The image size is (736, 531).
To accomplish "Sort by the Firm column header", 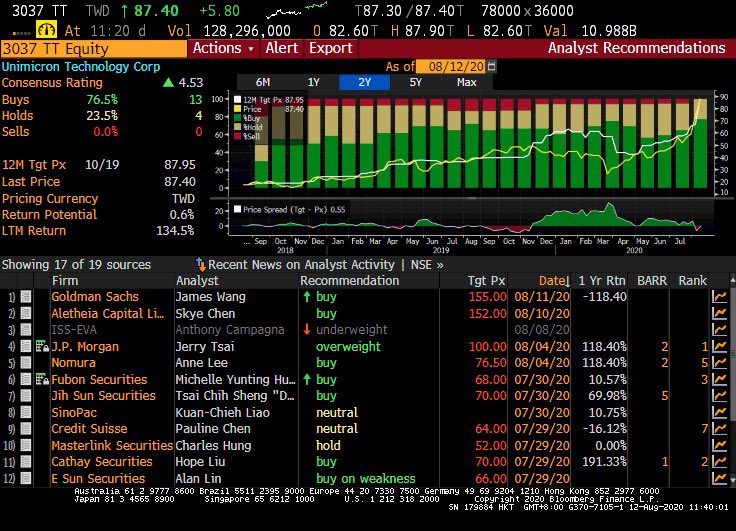I will [x=65, y=281].
